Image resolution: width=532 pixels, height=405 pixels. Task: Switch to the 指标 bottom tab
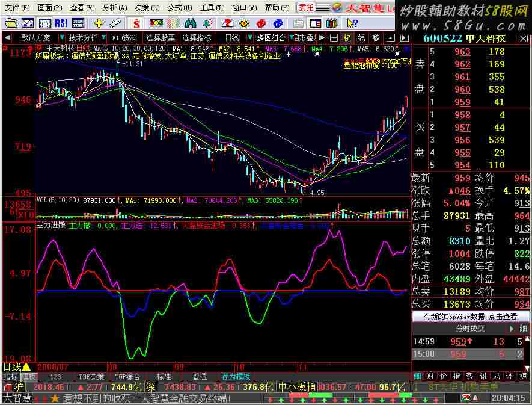point(10,377)
